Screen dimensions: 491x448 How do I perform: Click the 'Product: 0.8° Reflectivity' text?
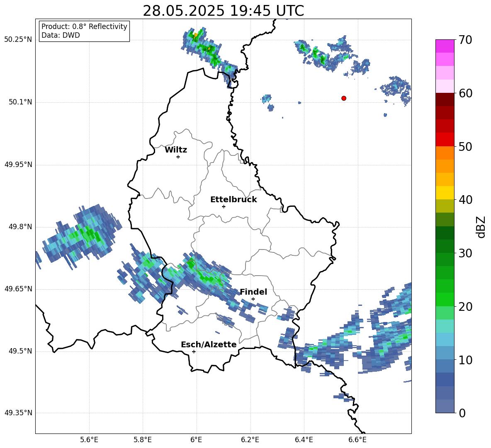(x=84, y=27)
